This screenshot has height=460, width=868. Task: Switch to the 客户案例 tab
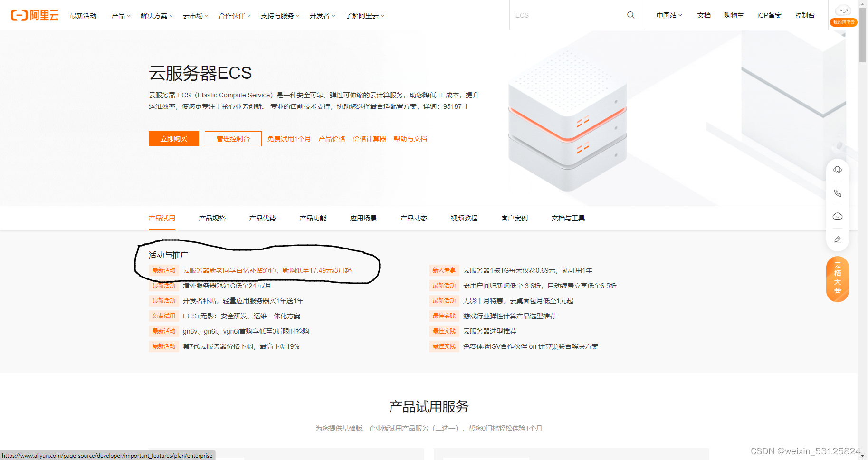(515, 218)
